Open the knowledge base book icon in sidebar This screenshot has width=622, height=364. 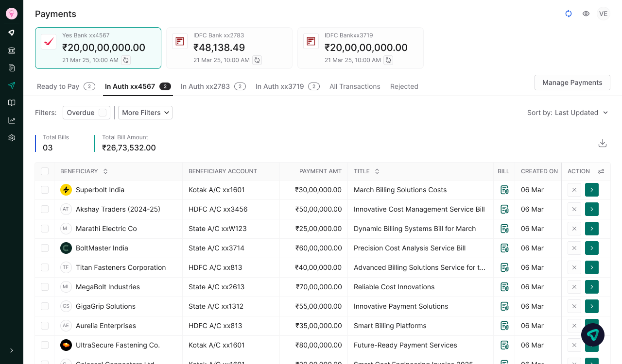[x=11, y=102]
